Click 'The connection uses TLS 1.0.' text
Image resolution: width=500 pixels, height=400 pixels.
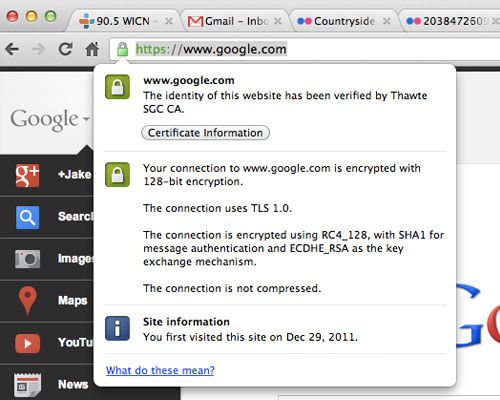[217, 208]
